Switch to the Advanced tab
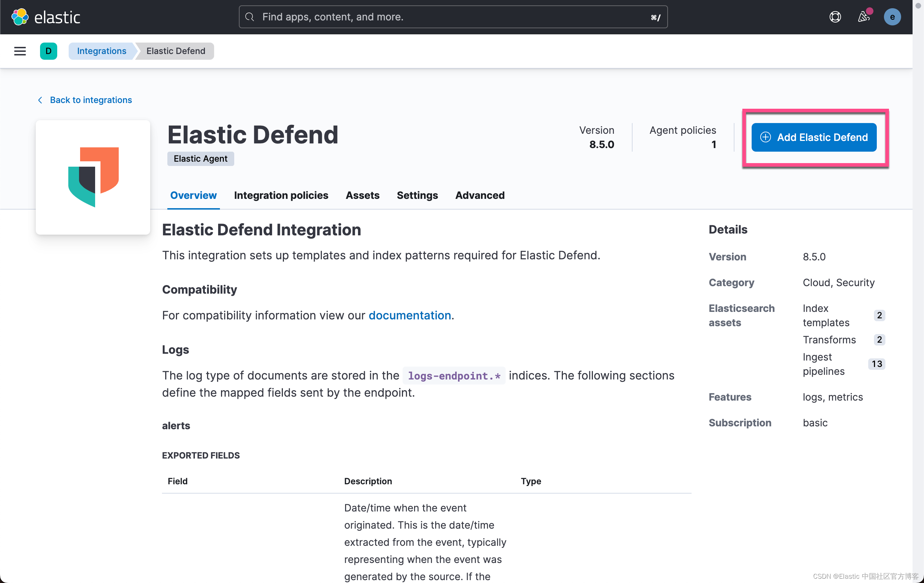Screen dimensions: 924x583 point(480,195)
